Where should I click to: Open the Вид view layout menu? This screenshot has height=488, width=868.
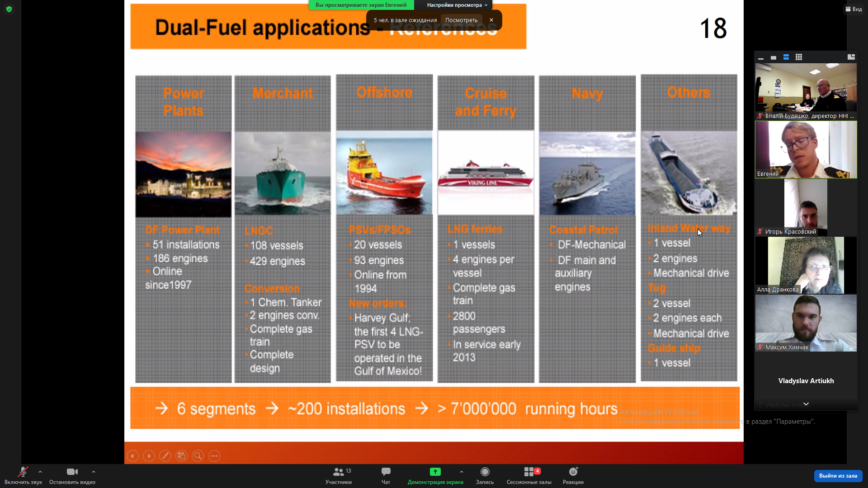(854, 9)
